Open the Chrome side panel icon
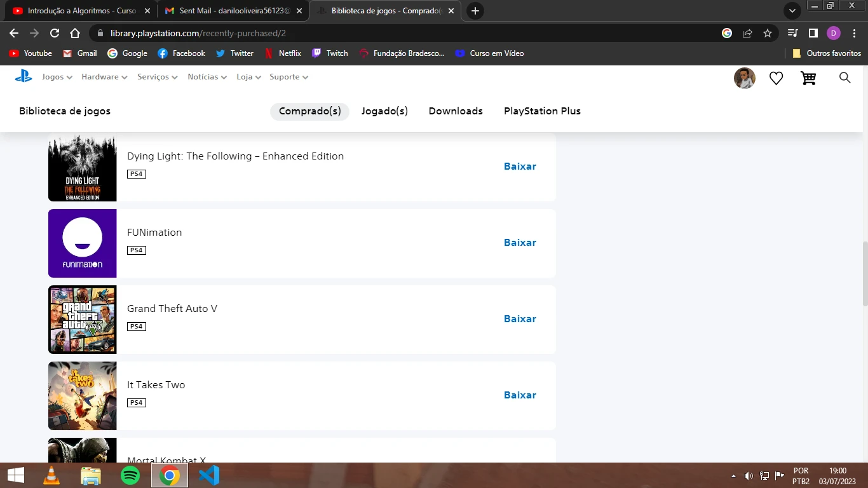 click(813, 33)
